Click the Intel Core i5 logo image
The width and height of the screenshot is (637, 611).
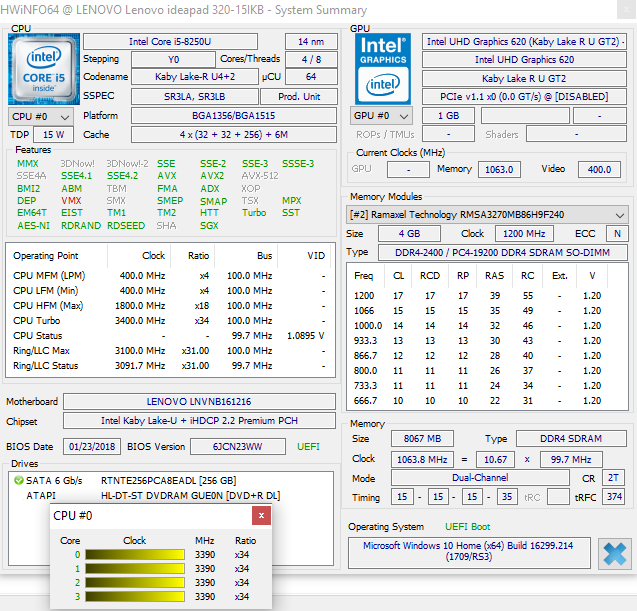[44, 69]
